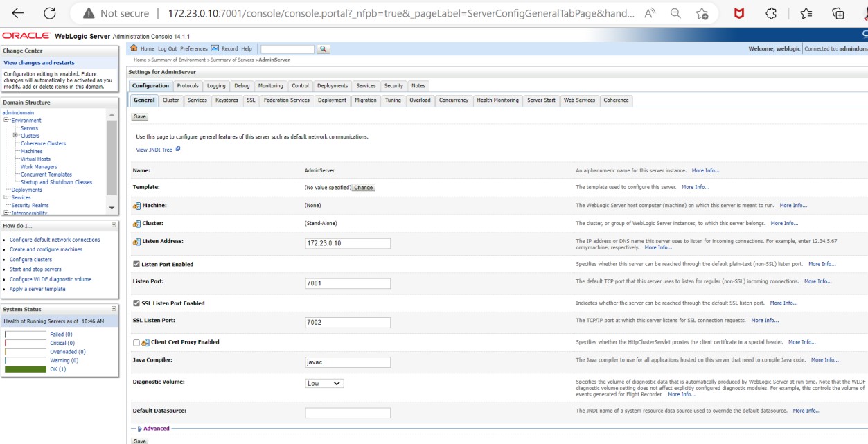The image size is (868, 444).
Task: Expand the Advanced section
Action: [x=152, y=429]
